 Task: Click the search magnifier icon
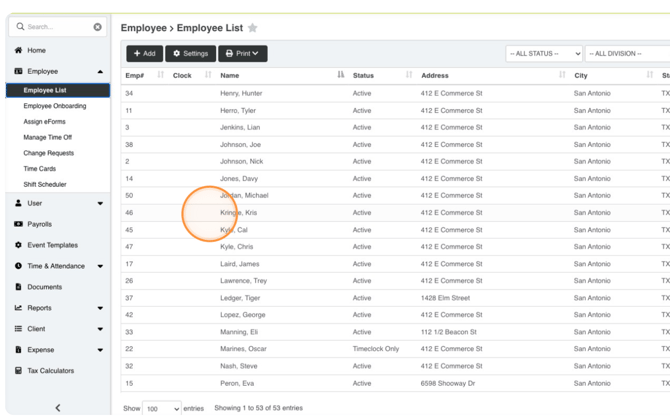point(20,26)
